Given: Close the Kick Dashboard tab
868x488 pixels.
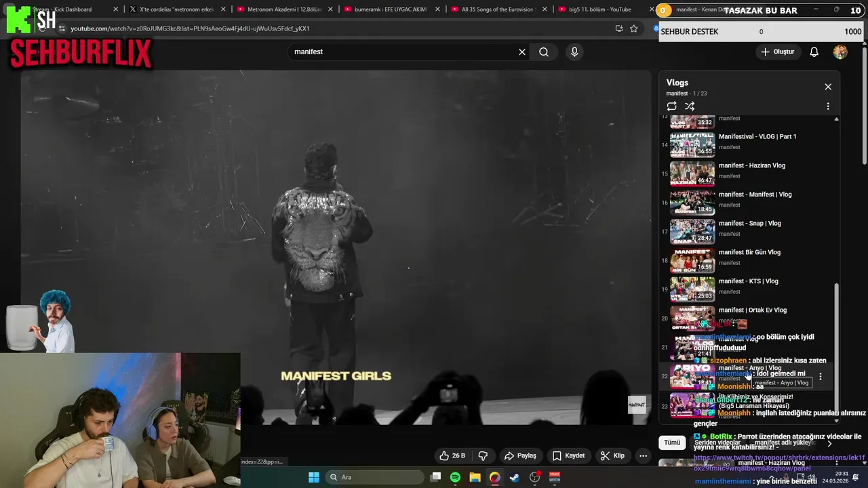Looking at the screenshot, I should (x=115, y=9).
